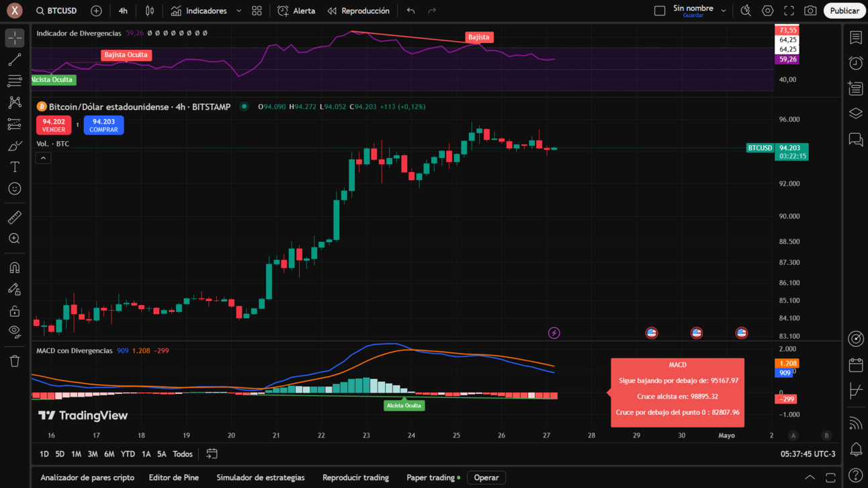Click the blue COMPRAR buy button
Viewport: 868px width, 488px height.
point(103,126)
